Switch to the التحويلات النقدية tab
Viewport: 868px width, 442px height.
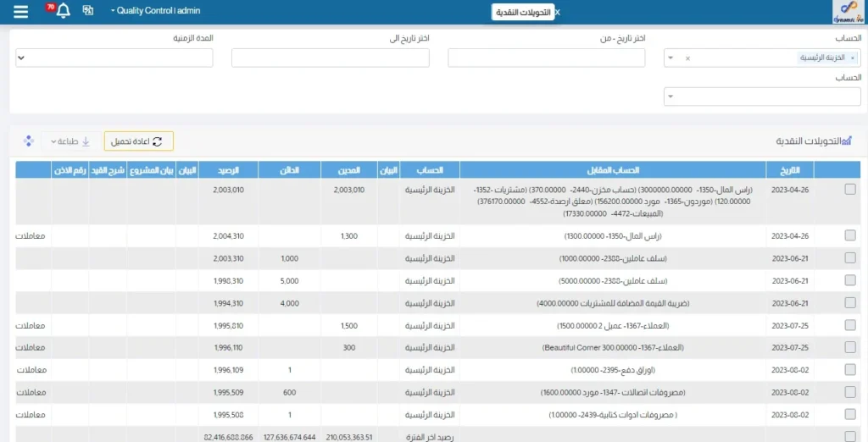click(522, 13)
